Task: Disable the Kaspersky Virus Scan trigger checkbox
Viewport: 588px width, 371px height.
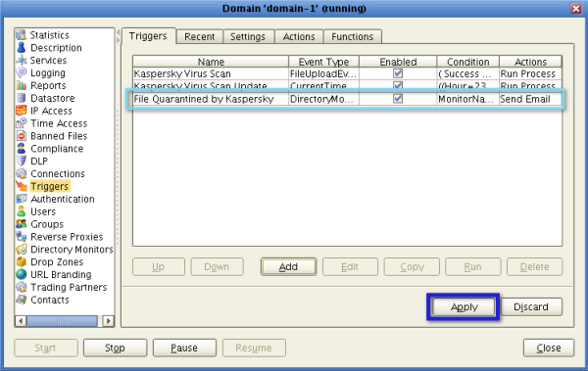Action: [x=398, y=73]
